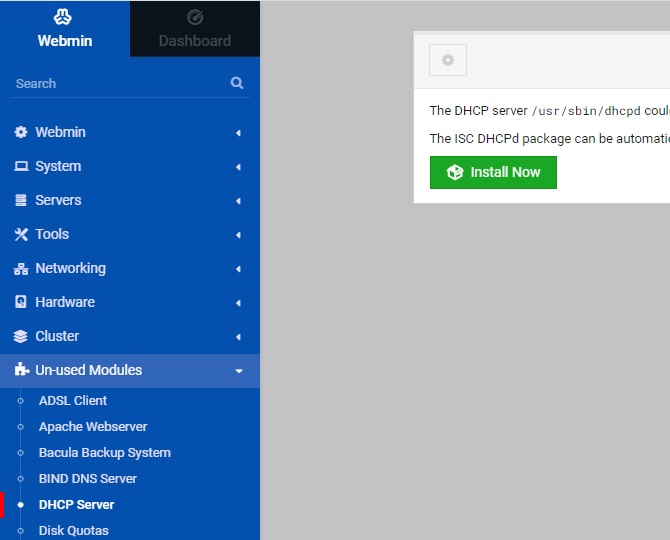The height and width of the screenshot is (540, 670).
Task: Click the Webmin logo icon
Action: (x=63, y=17)
